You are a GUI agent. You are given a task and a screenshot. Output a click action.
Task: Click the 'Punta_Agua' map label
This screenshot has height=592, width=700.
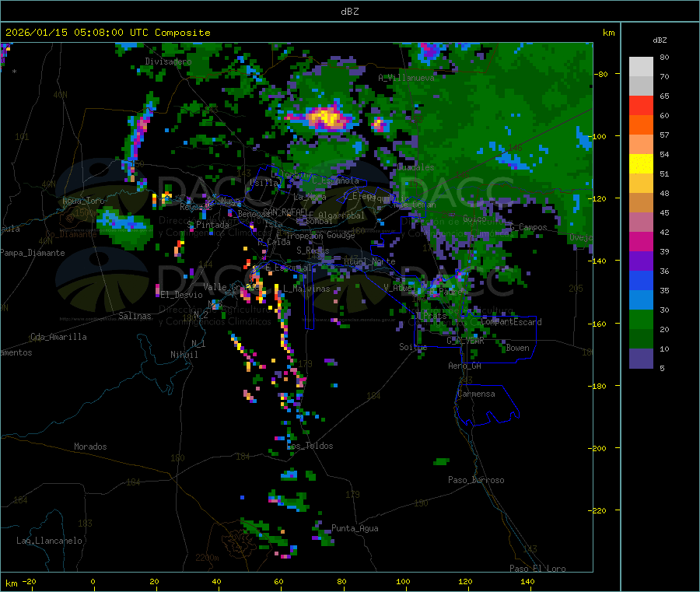click(x=355, y=529)
